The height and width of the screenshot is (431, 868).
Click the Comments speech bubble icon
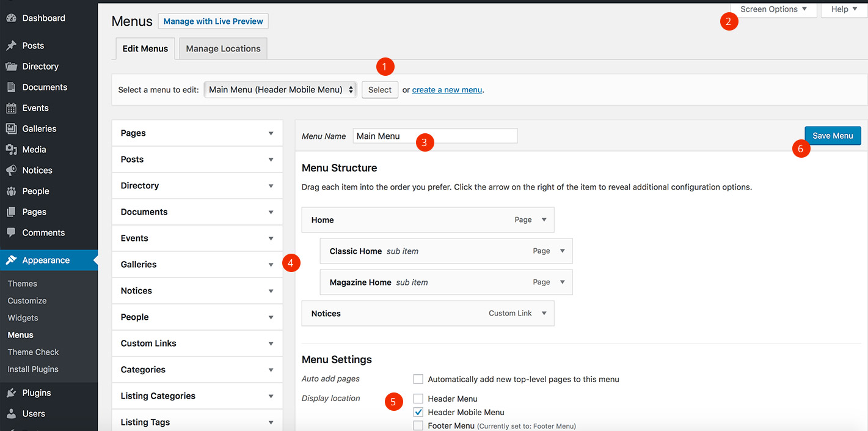11,233
